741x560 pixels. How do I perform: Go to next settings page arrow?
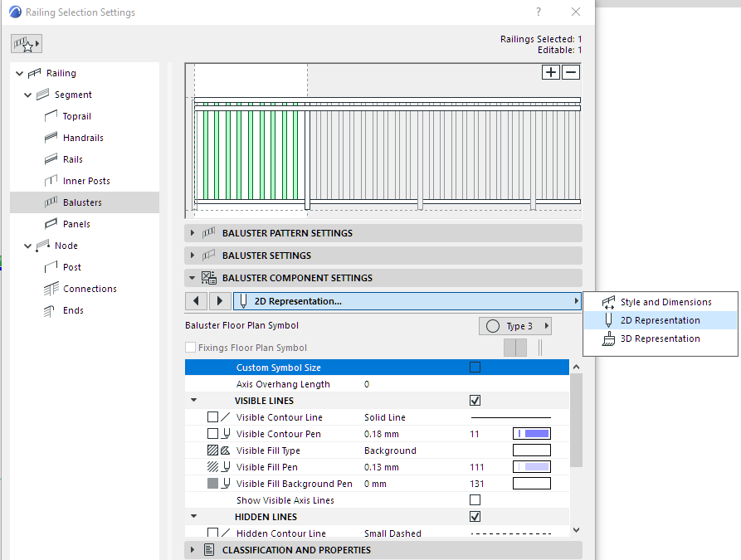(219, 301)
